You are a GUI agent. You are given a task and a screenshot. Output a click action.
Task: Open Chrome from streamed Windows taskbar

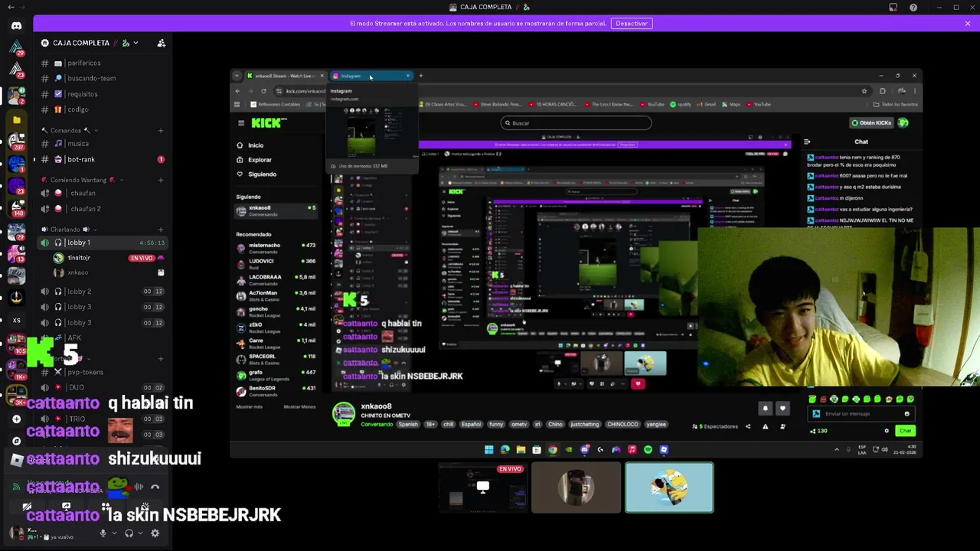coord(553,450)
